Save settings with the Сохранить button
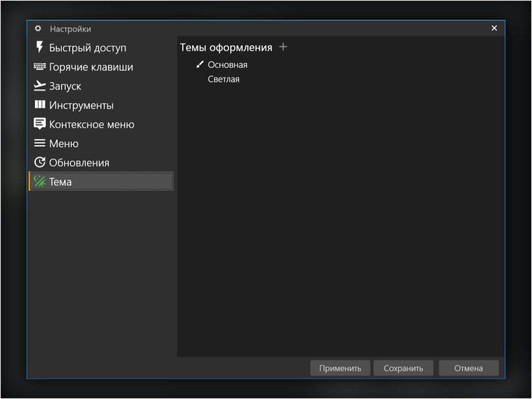 point(403,368)
